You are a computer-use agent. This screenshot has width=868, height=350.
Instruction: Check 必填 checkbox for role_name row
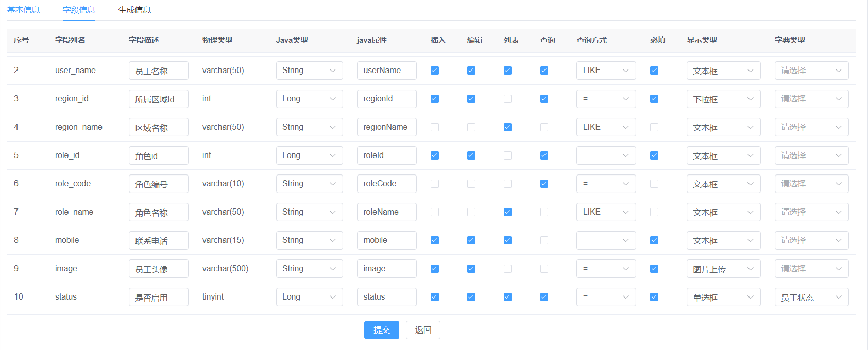(654, 212)
